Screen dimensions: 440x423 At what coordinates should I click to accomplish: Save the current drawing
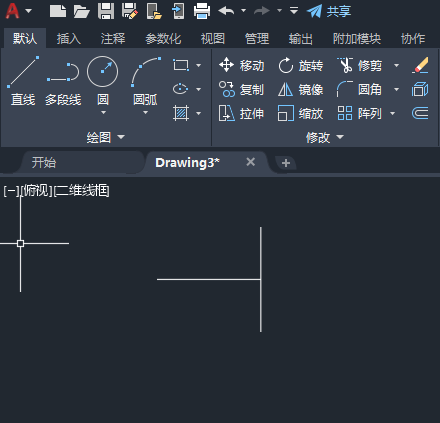click(x=106, y=11)
